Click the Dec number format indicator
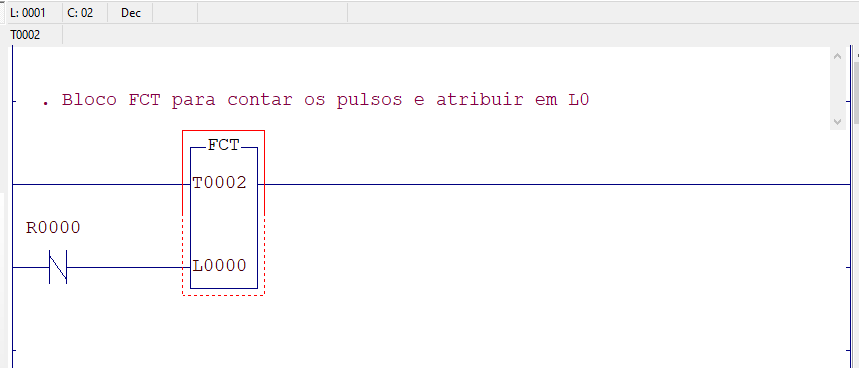Screen dimensions: 859x368 click(x=131, y=13)
